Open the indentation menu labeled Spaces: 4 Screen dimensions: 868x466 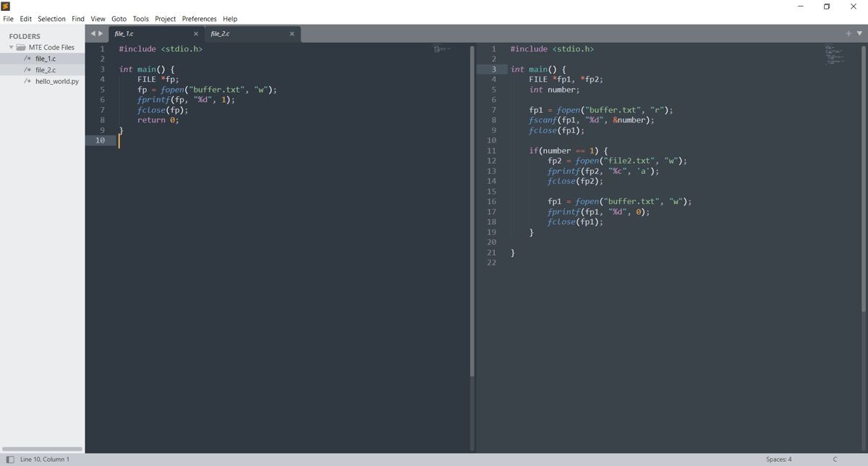(780, 459)
